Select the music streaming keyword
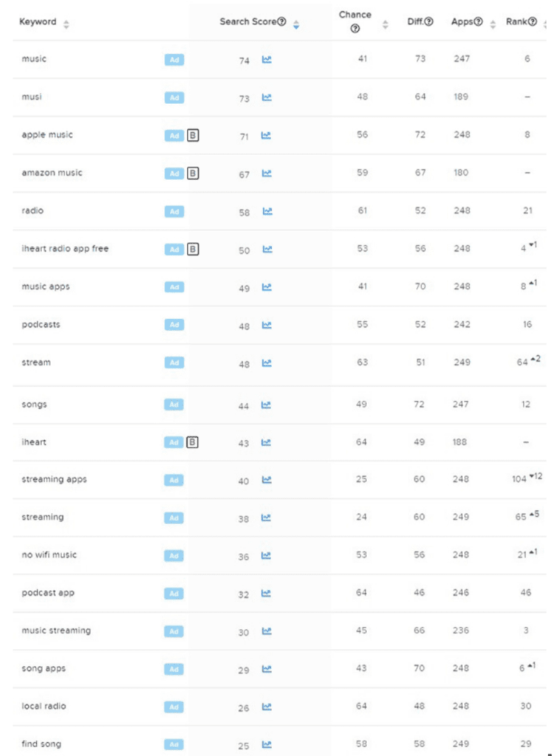The height and width of the screenshot is (756, 554). [x=56, y=630]
